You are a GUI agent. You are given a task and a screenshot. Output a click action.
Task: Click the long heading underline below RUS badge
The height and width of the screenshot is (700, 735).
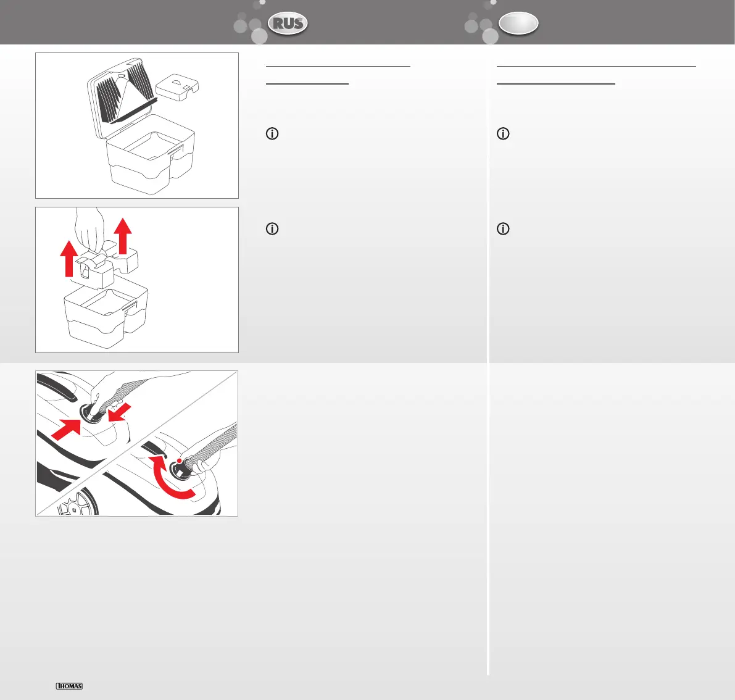point(338,66)
